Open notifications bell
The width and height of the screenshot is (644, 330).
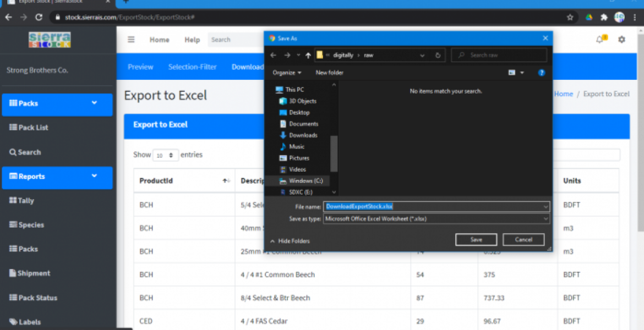pyautogui.click(x=599, y=40)
